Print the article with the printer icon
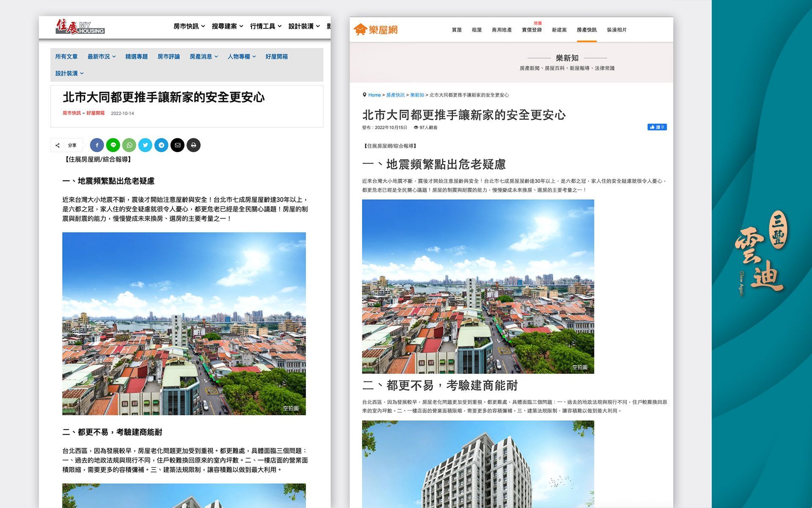 click(194, 145)
